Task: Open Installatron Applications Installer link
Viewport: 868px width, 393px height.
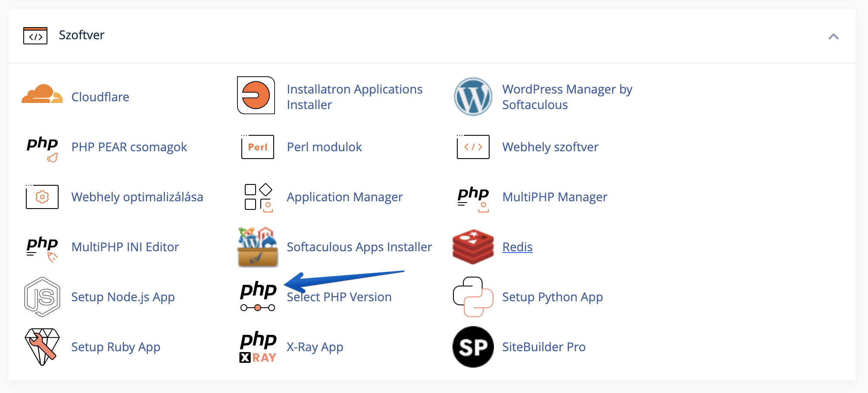Action: [355, 97]
